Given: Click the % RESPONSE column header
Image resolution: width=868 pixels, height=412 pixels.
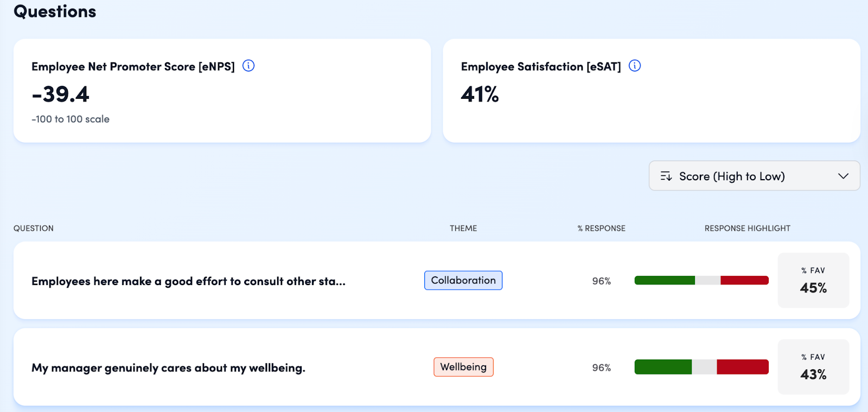Looking at the screenshot, I should [601, 228].
